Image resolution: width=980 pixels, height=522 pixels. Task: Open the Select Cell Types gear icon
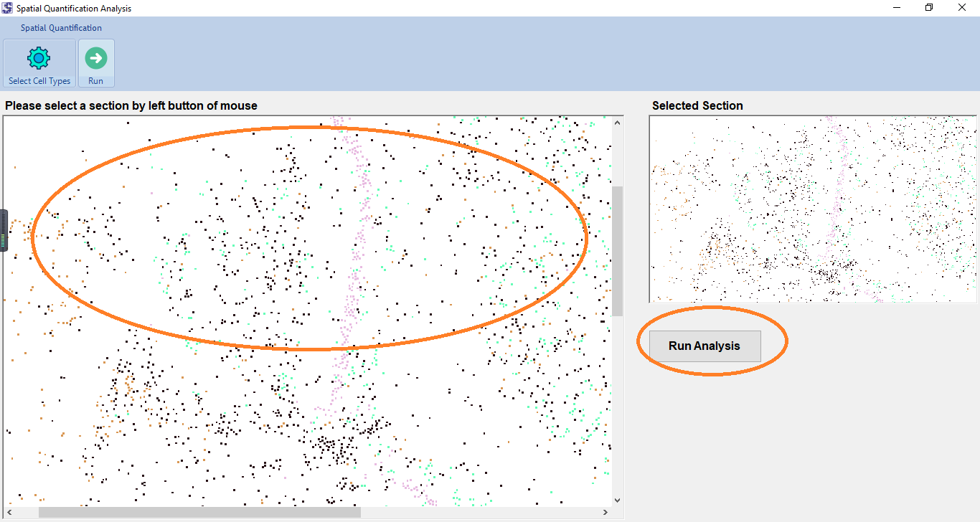pyautogui.click(x=39, y=58)
